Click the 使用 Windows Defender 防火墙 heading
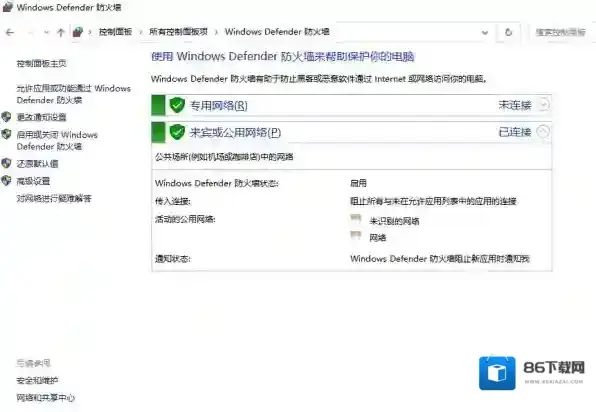Viewport: 596px width, 412px height. (282, 57)
